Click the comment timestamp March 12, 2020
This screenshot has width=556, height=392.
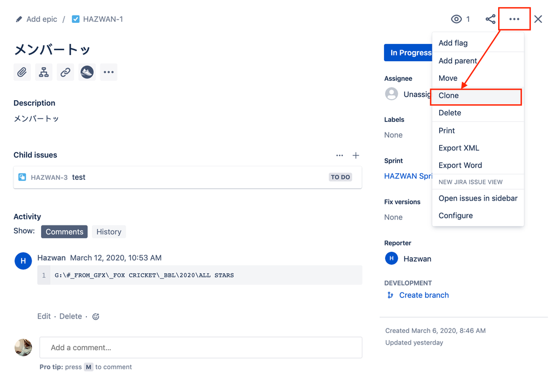click(116, 258)
